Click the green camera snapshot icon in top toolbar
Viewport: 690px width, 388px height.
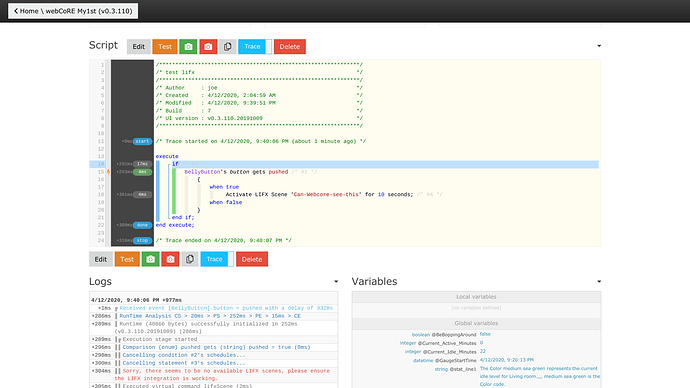(x=188, y=47)
